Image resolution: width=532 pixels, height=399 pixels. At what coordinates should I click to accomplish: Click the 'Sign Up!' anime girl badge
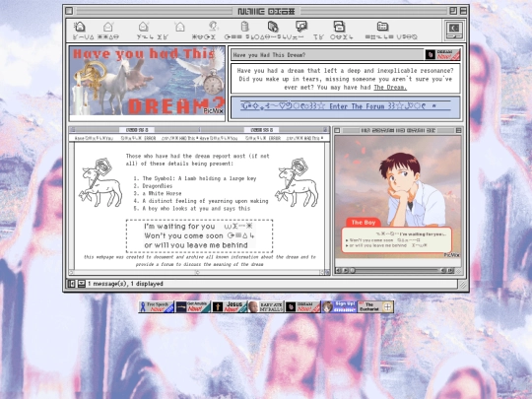(x=339, y=306)
